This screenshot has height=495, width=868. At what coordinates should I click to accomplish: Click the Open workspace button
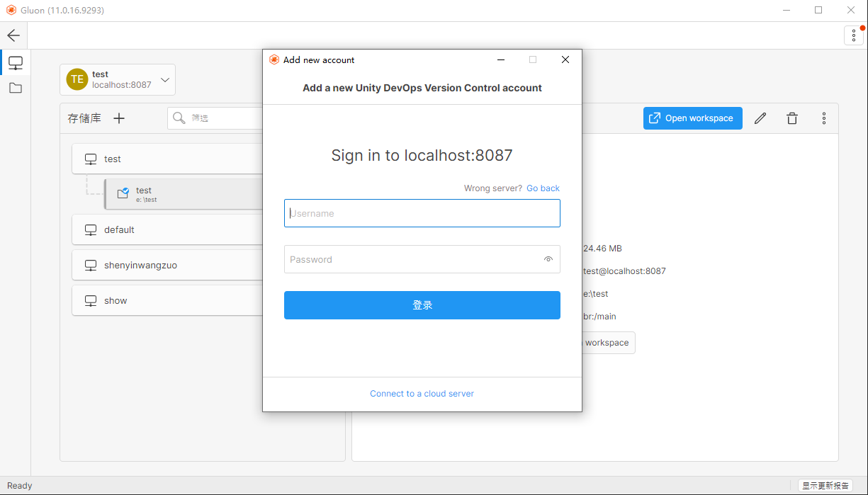[692, 118]
